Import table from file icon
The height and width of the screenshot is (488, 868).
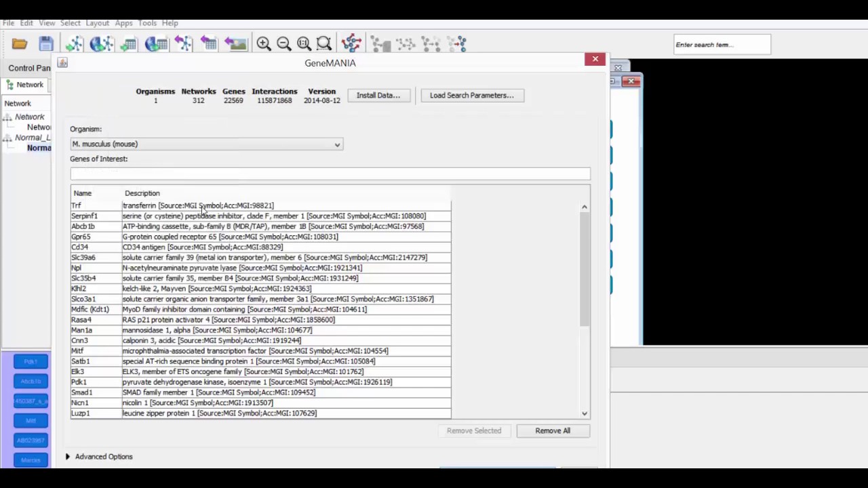point(128,44)
